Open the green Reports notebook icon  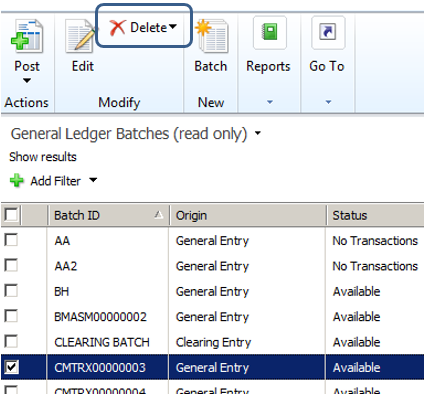270,33
